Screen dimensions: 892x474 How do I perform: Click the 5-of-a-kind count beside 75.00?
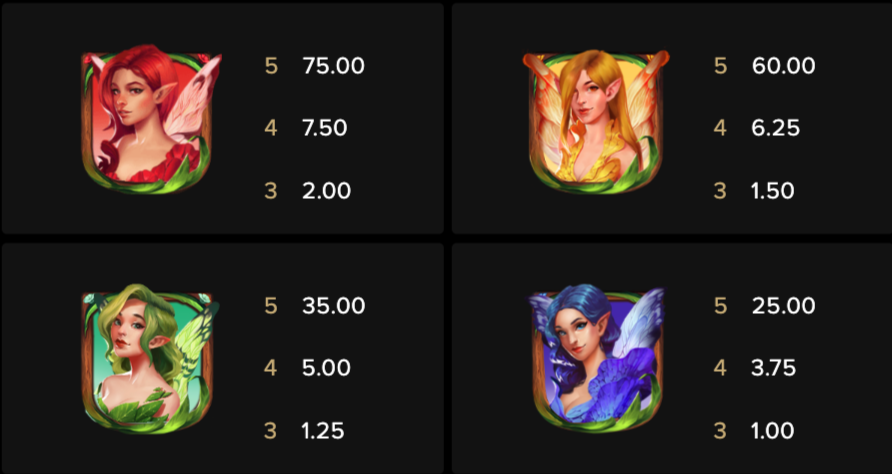pyautogui.click(x=271, y=66)
